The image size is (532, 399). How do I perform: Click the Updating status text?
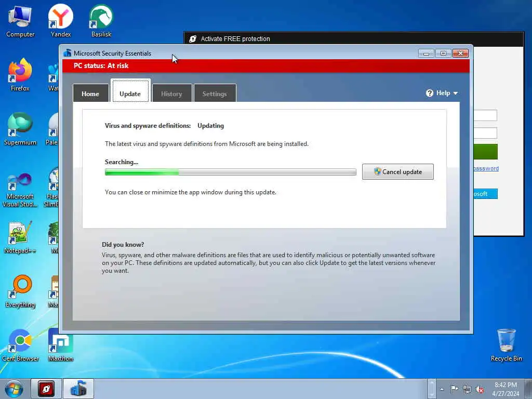click(211, 126)
